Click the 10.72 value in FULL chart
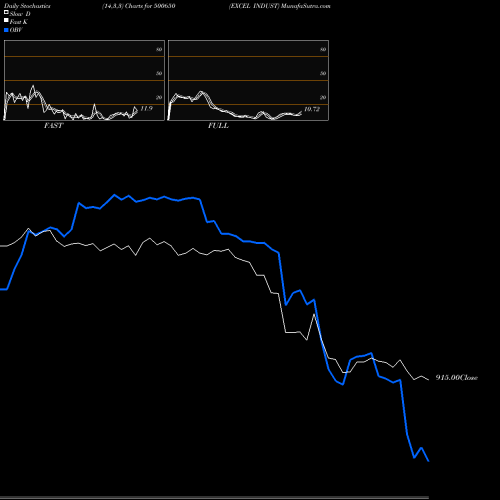 pos(312,109)
